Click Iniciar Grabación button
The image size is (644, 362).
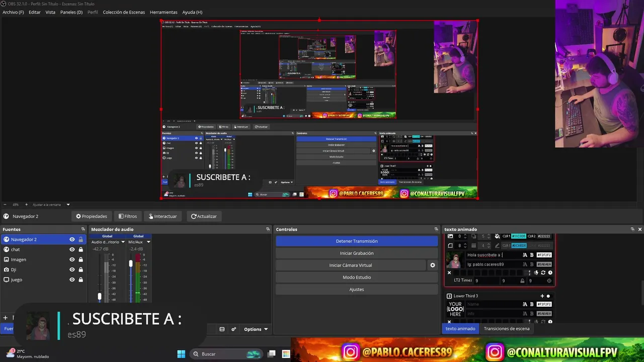coord(357,253)
